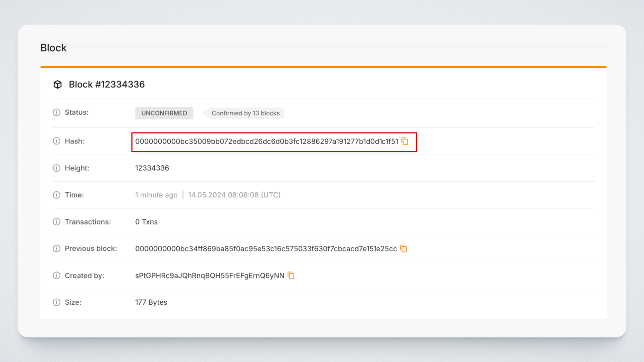This screenshot has height=362, width=644.
Task: Click the Time info icon
Action: [x=56, y=195]
